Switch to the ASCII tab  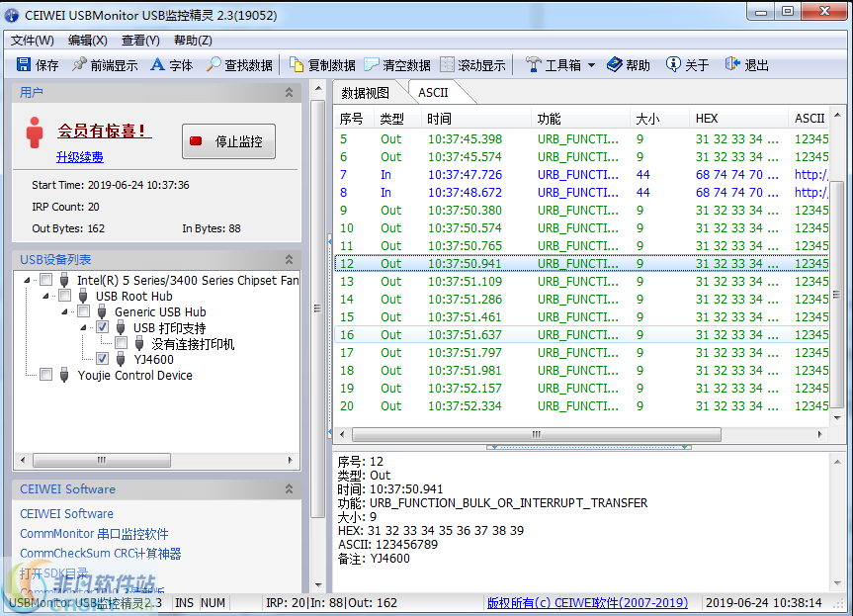[431, 90]
